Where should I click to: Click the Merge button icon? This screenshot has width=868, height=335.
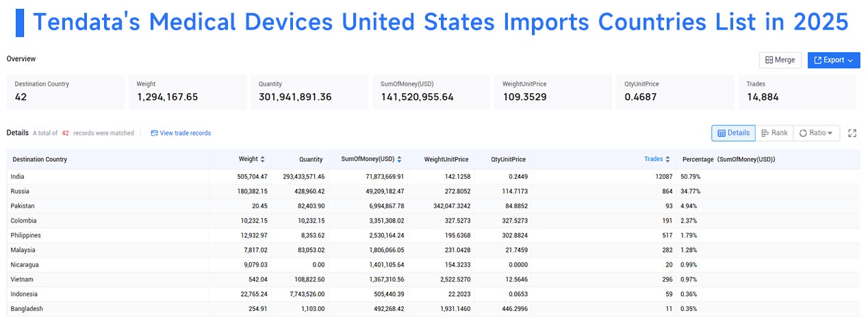(769, 60)
